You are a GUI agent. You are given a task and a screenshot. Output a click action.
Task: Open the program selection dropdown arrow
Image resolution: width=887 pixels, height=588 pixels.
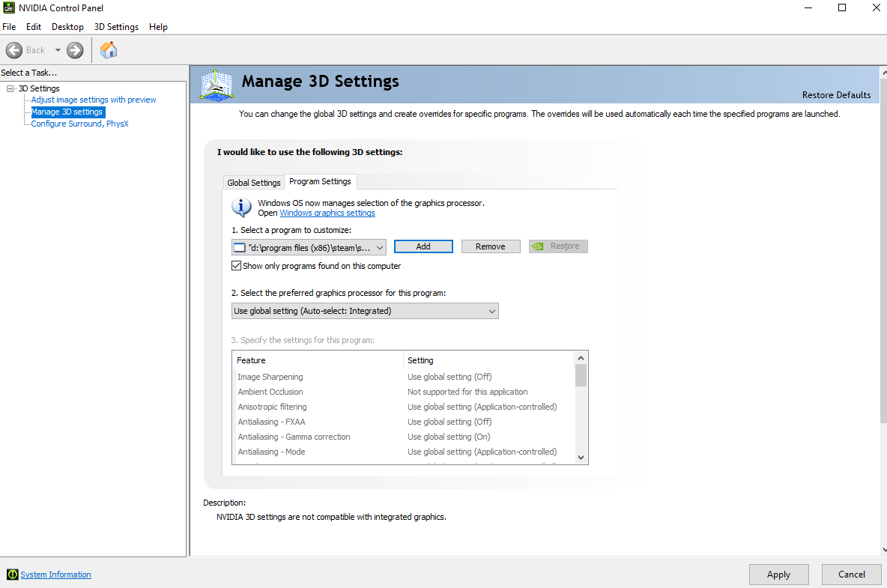pos(378,246)
